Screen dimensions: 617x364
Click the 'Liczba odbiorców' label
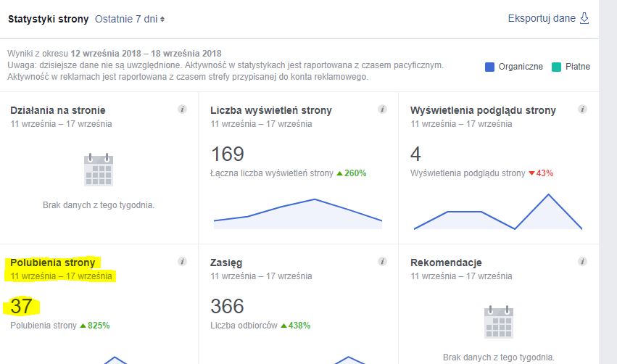pyautogui.click(x=244, y=326)
